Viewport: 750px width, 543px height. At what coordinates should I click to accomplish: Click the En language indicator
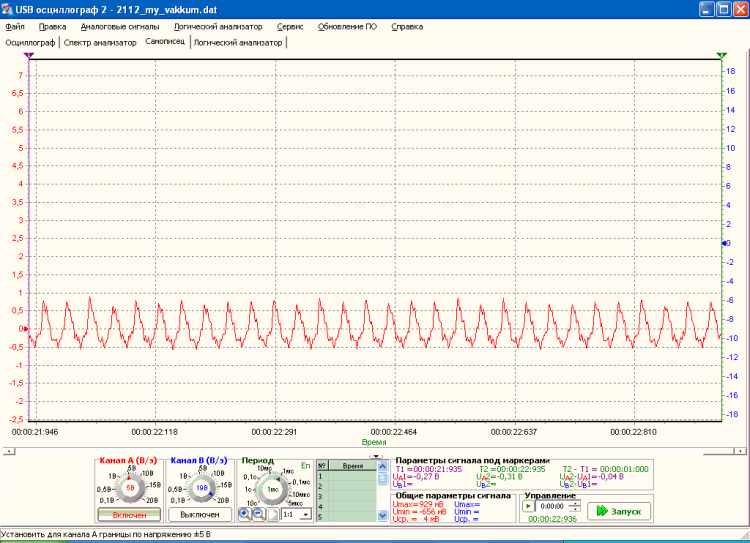(305, 465)
